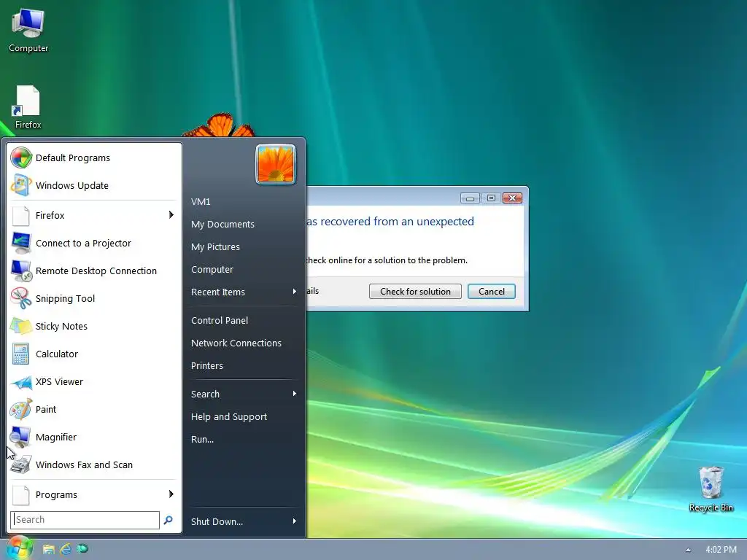Screen dimensions: 747x560
Task: Open the VM1 user folder
Action: click(201, 201)
